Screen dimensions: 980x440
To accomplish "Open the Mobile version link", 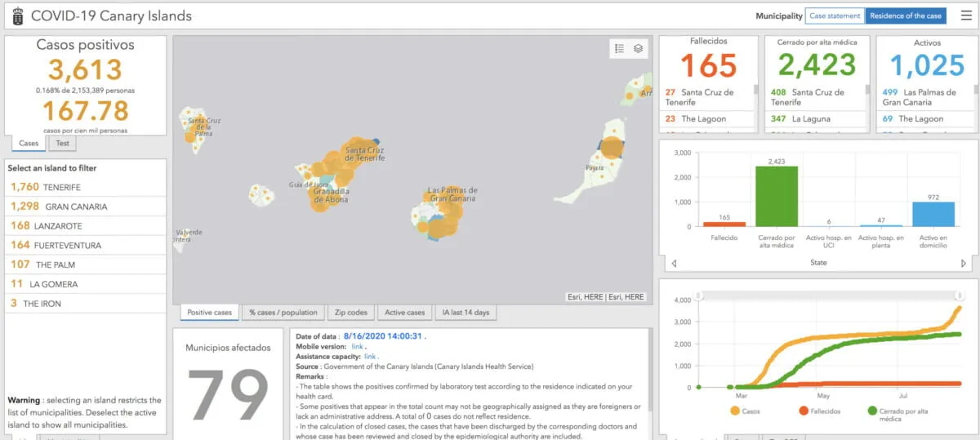I will (358, 346).
